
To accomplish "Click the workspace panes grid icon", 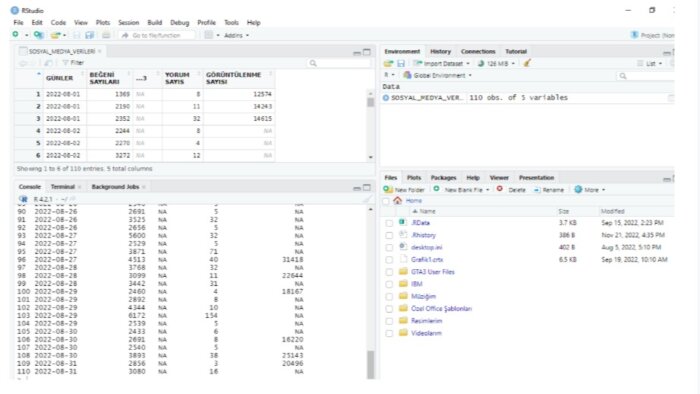I will pos(208,35).
